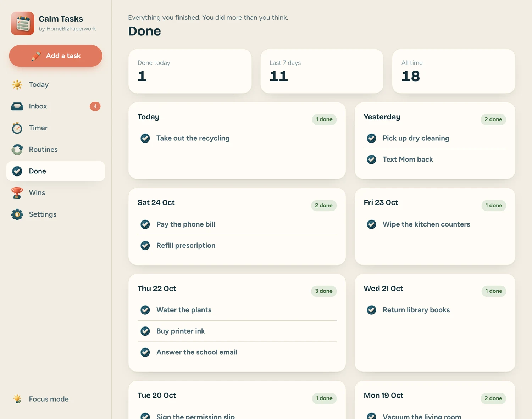Click the 3 done badge

[324, 291]
